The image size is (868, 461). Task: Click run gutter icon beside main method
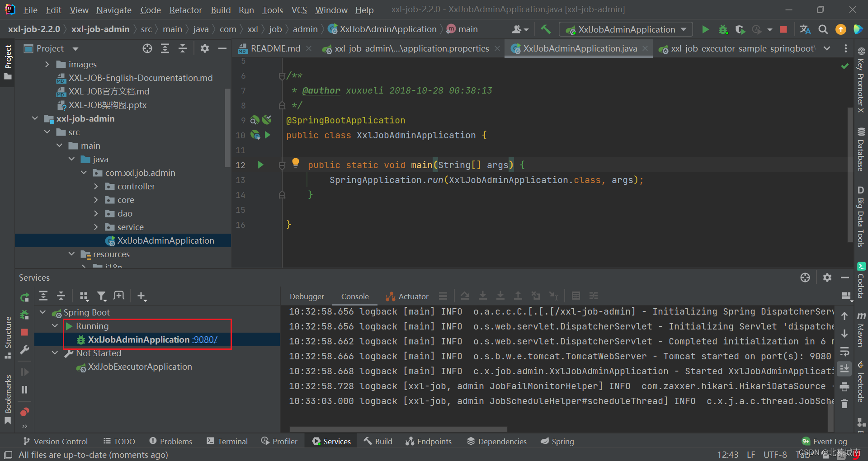coord(260,165)
